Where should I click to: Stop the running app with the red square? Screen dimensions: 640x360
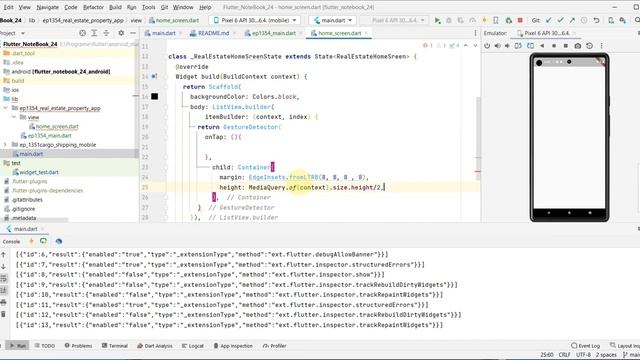[x=520, y=20]
